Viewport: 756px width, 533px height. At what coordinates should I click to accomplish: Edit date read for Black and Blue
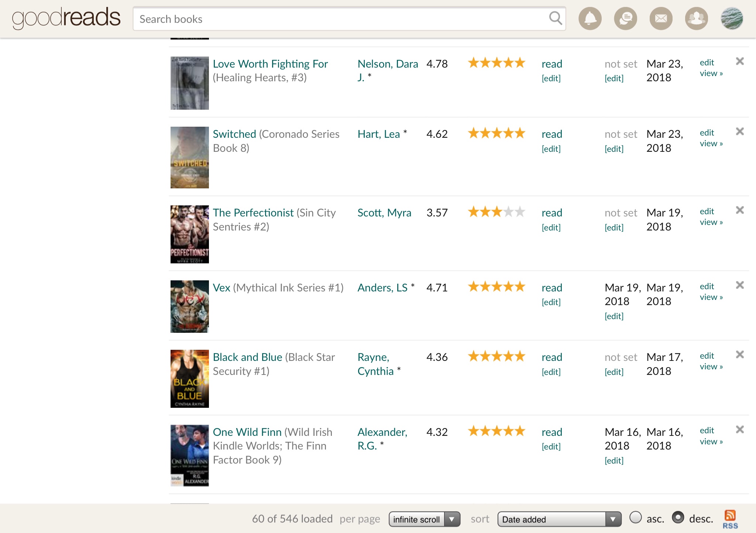pos(614,372)
